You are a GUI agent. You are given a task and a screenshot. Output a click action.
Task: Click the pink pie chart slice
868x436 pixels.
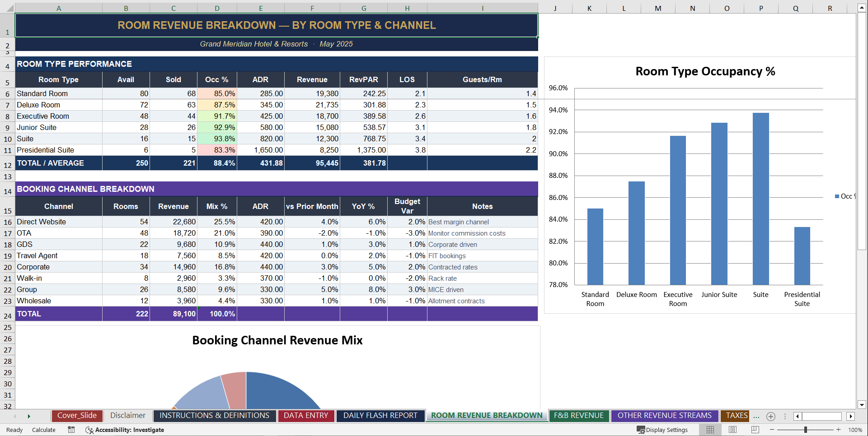[x=235, y=390]
